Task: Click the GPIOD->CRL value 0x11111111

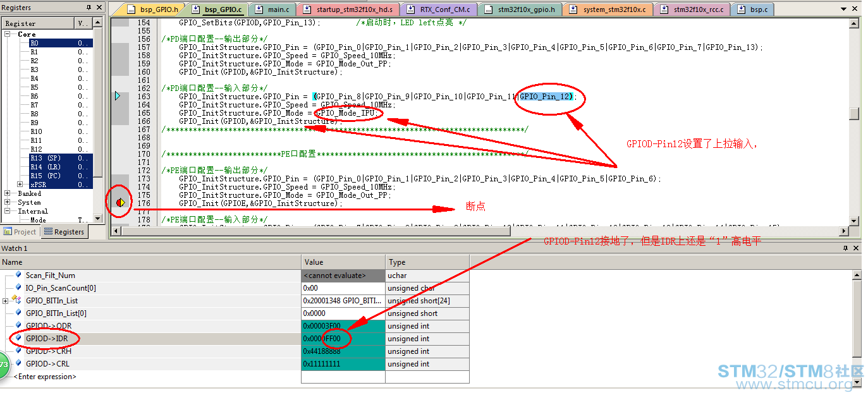Action: tap(343, 364)
